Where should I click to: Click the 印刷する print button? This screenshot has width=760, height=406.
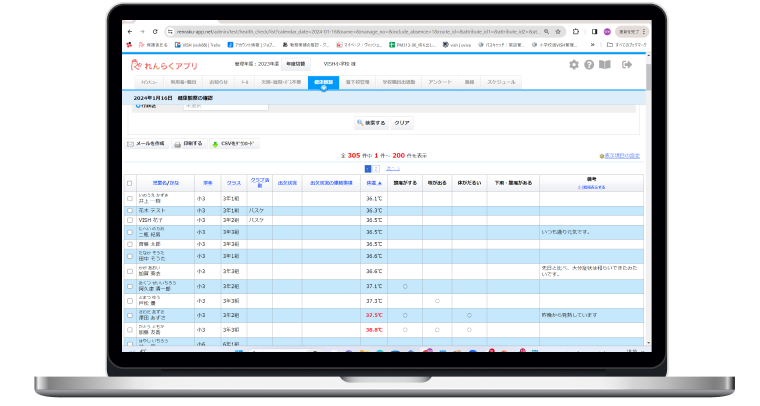tap(189, 144)
